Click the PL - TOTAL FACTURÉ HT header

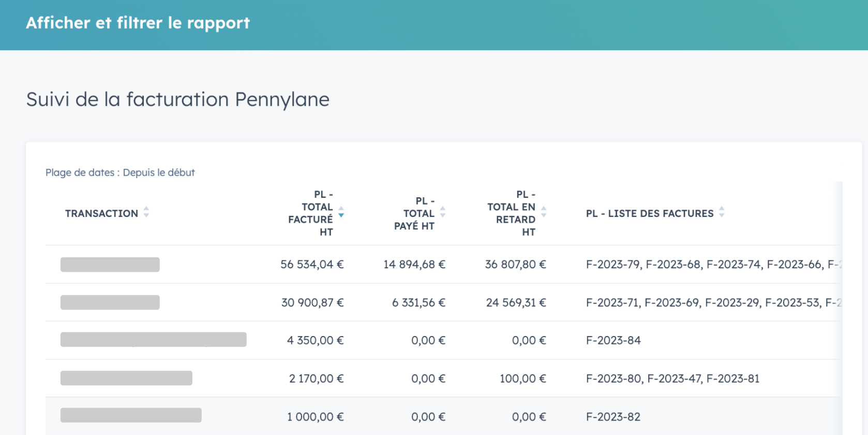point(310,213)
